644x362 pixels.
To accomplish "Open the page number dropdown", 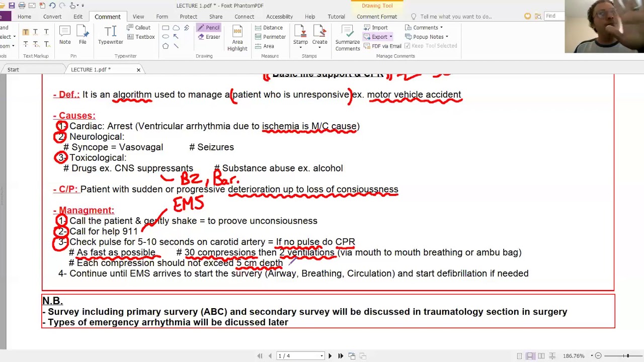I will (x=321, y=356).
